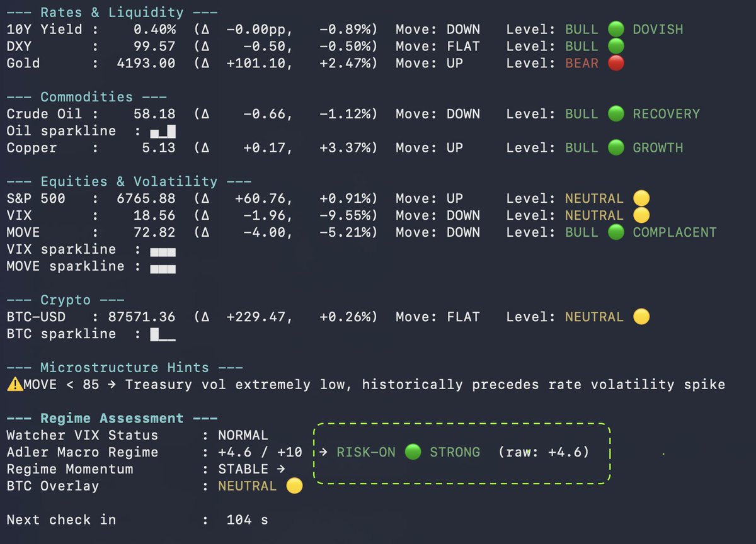756x544 pixels.
Task: Click the S&P 500 value 6765.88
Action: (146, 198)
